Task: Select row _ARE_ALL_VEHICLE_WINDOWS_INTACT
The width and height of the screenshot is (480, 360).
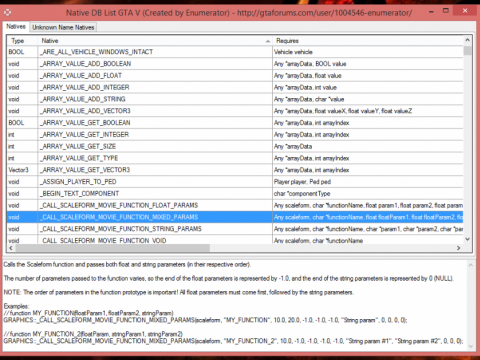Action: [235, 52]
